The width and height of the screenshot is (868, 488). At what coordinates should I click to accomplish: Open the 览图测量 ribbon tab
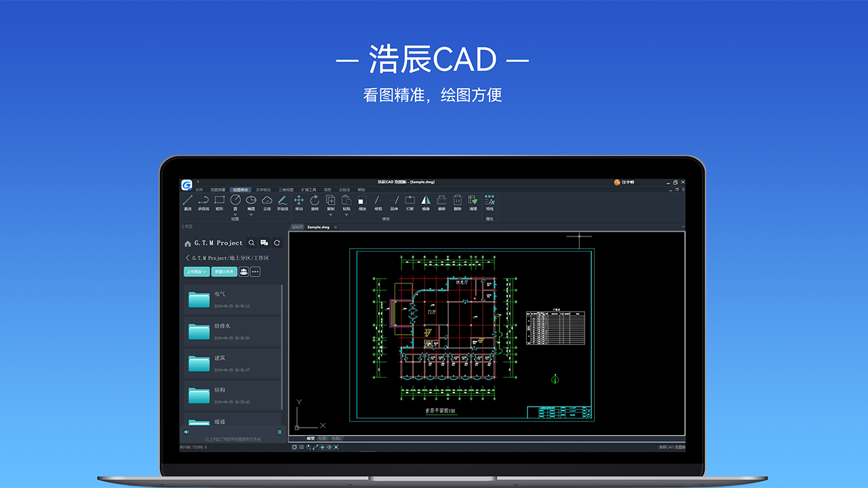click(x=217, y=190)
